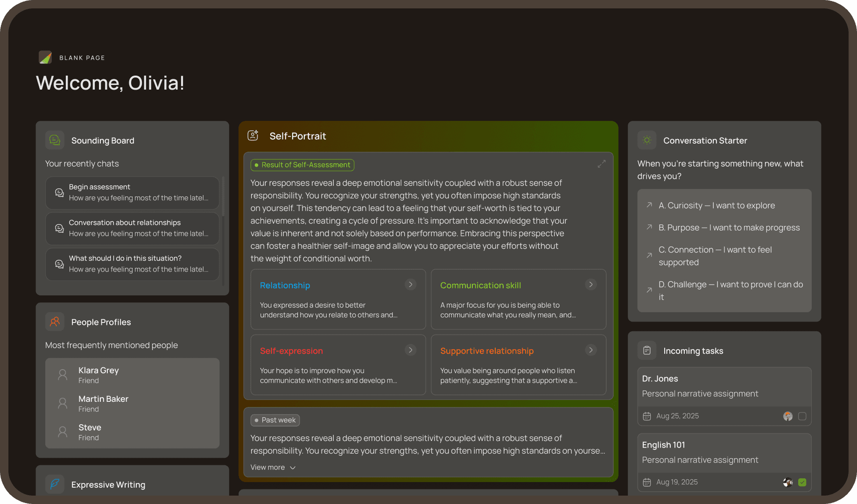
Task: Check the Dr. Jones task checkbox
Action: tap(802, 416)
